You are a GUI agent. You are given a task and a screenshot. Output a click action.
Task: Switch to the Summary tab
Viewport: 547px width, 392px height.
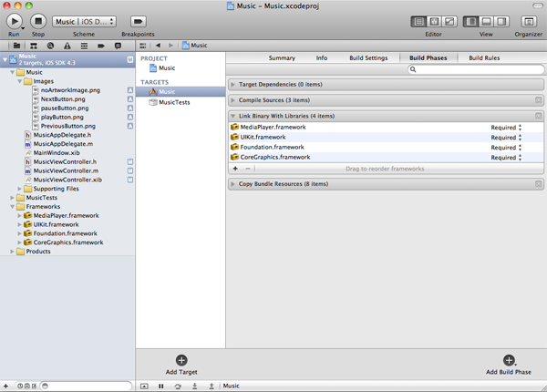(282, 58)
